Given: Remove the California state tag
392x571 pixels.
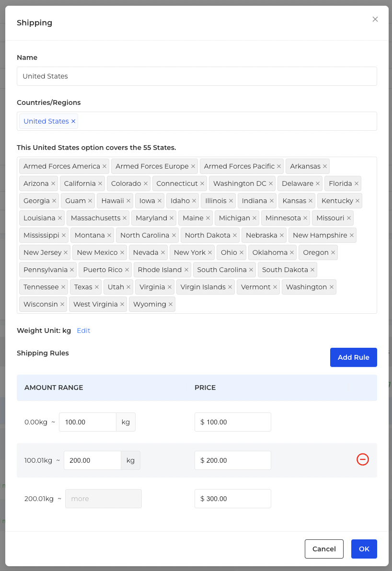Looking at the screenshot, I should 100,183.
